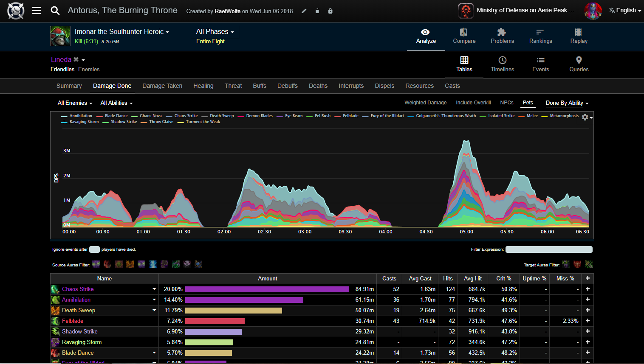The height and width of the screenshot is (364, 644).
Task: Click the search magnifier icon
Action: coord(55,11)
